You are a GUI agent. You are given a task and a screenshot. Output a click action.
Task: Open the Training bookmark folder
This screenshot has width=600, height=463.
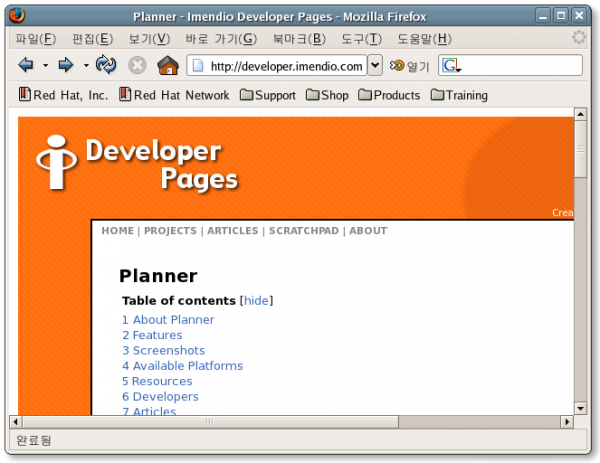click(459, 95)
